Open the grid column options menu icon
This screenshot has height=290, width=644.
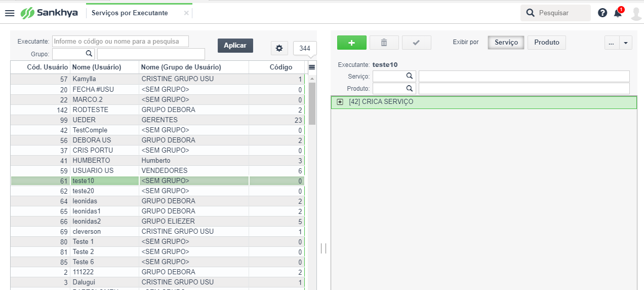tap(311, 67)
